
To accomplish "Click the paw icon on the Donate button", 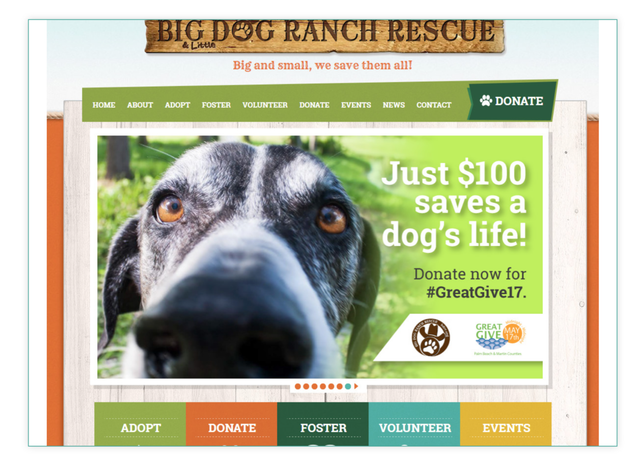I will click(x=486, y=100).
